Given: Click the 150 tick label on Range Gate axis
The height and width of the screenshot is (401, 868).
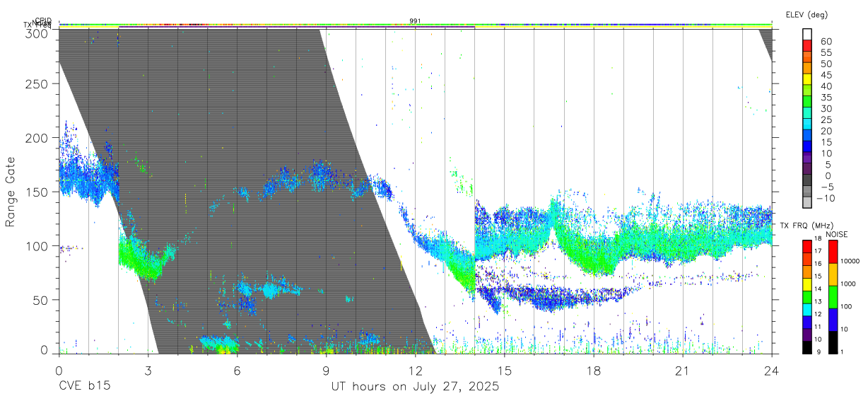Looking at the screenshot, I should (x=38, y=192).
